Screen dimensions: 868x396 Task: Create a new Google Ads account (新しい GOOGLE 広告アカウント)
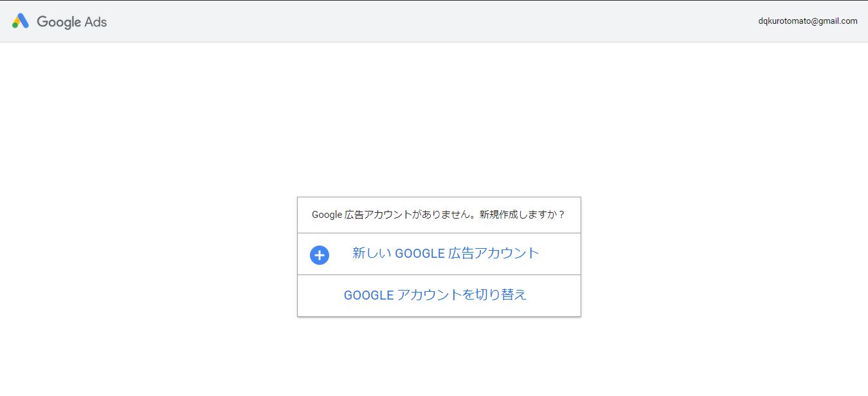[445, 253]
